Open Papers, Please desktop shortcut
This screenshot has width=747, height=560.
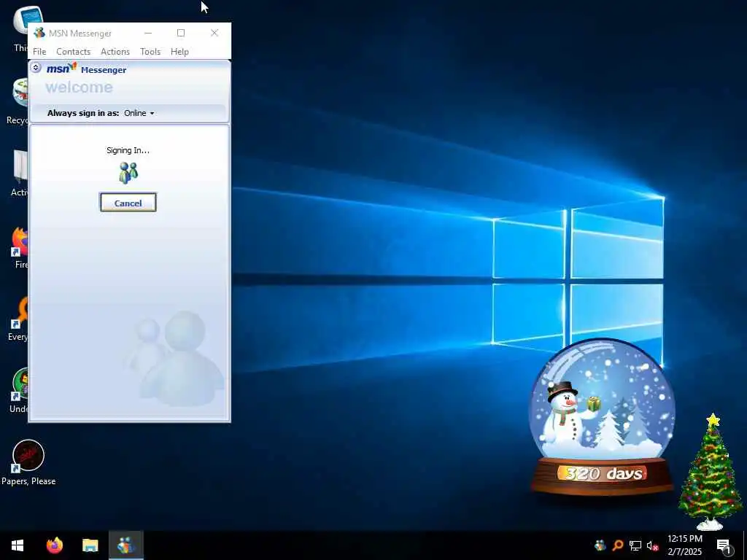(x=28, y=462)
